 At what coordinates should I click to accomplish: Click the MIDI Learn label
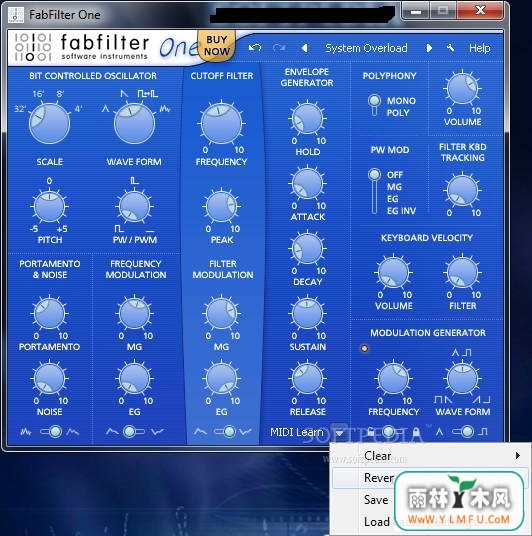(297, 432)
